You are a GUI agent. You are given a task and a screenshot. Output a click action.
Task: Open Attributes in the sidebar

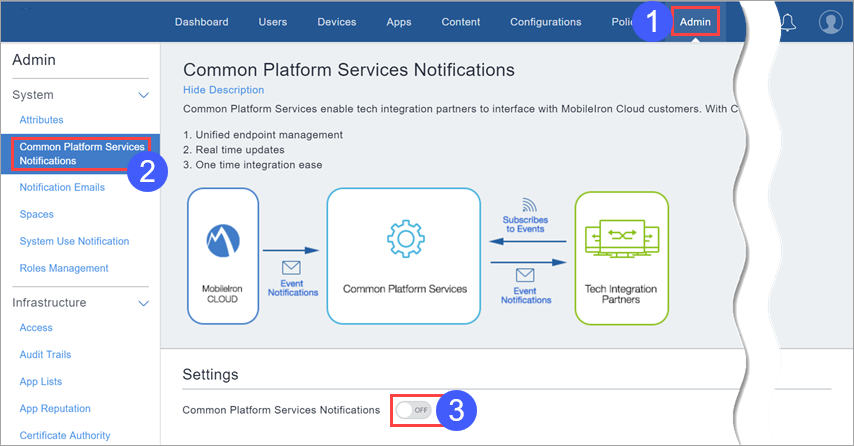[41, 120]
